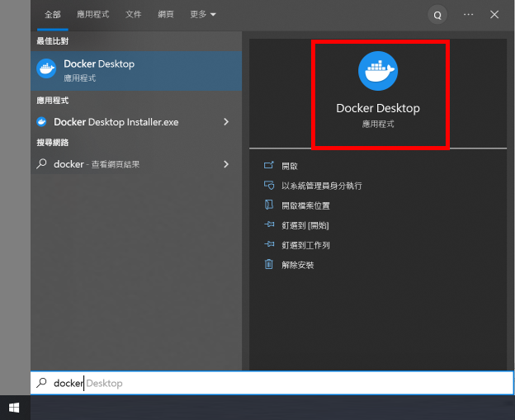Open the Windows Start button

click(14, 408)
